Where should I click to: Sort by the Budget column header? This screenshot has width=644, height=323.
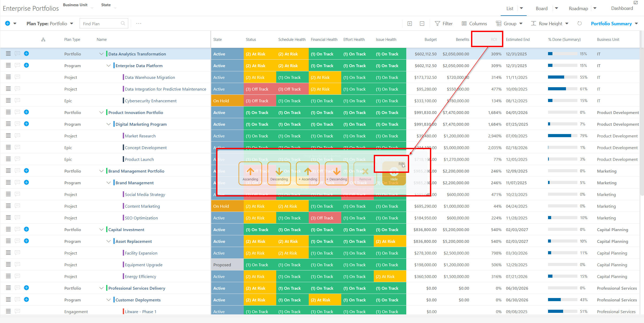pyautogui.click(x=430, y=40)
